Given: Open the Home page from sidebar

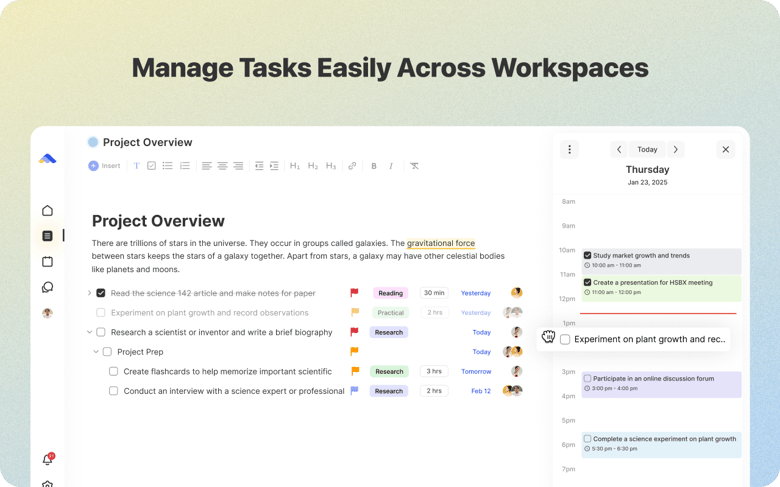Looking at the screenshot, I should 47,211.
